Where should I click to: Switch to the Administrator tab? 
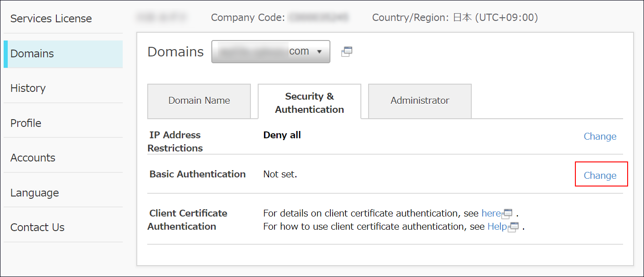coord(419,101)
